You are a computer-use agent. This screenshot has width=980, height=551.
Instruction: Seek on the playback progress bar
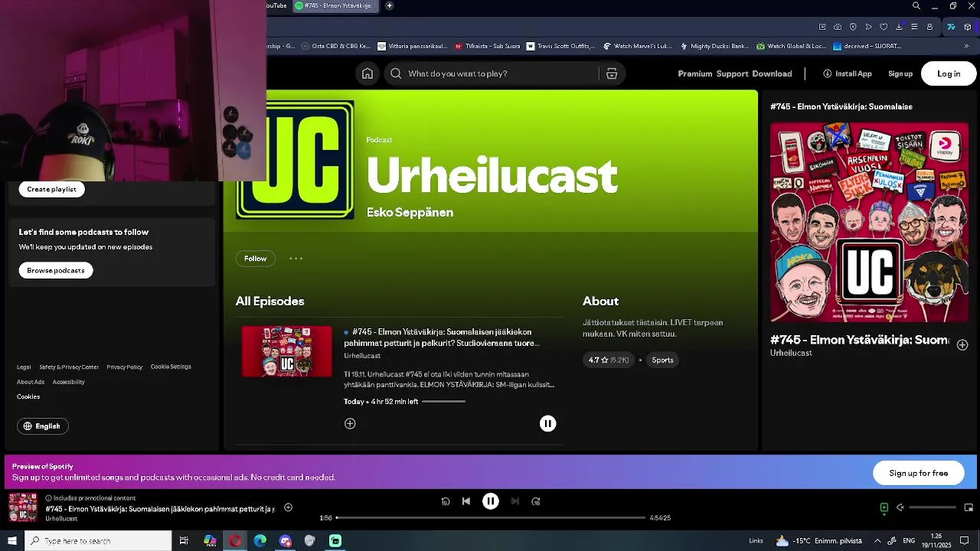(x=491, y=518)
